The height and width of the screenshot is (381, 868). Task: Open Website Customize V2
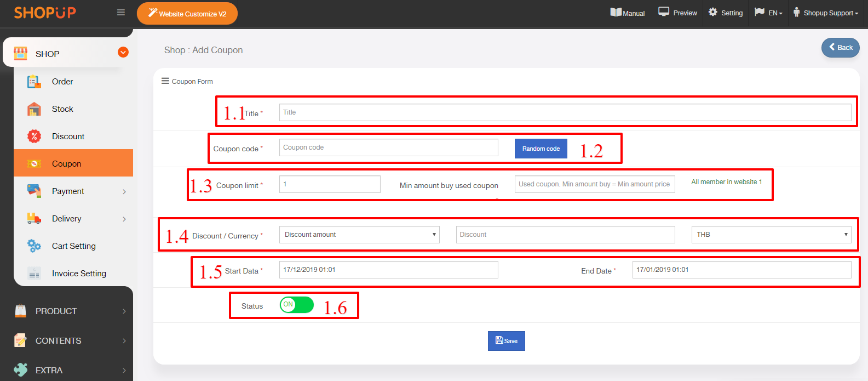187,14
